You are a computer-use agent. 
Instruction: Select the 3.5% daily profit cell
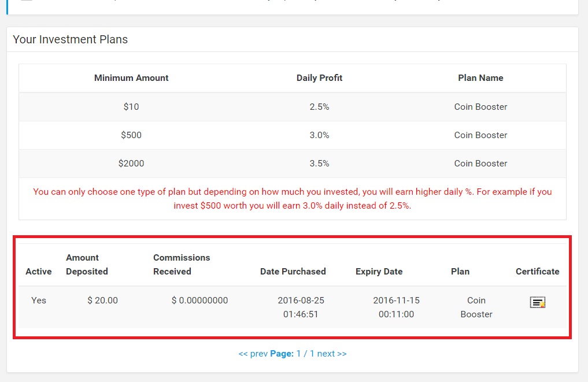319,164
